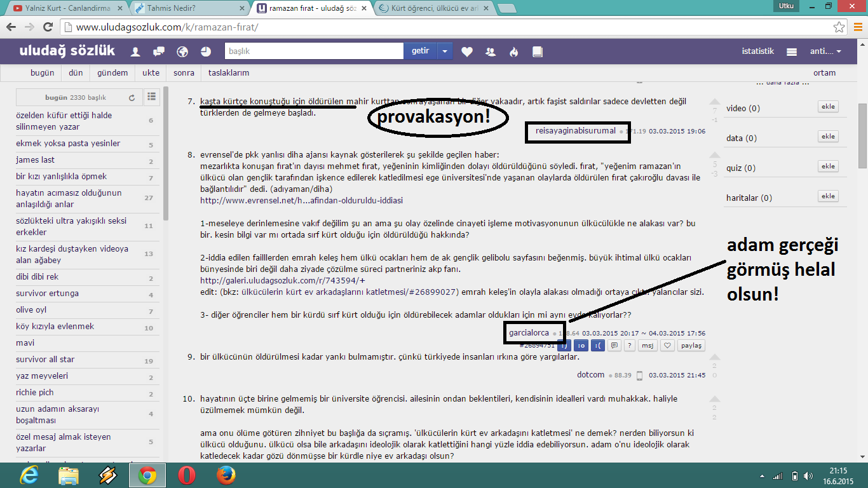Open the messages chat bubble icon in header
868x488 pixels.
tap(159, 51)
